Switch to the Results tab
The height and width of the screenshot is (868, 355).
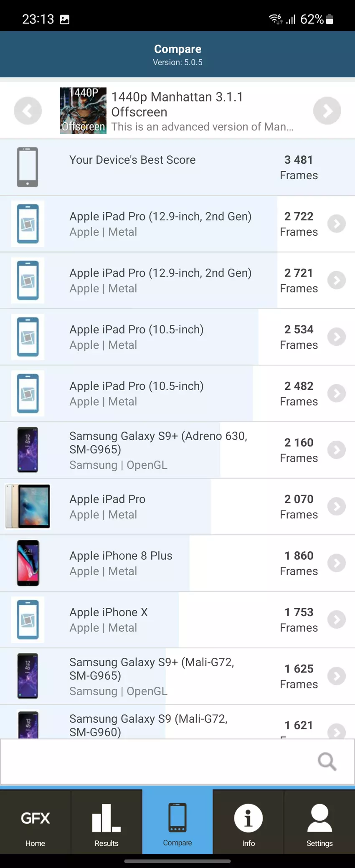click(x=106, y=822)
